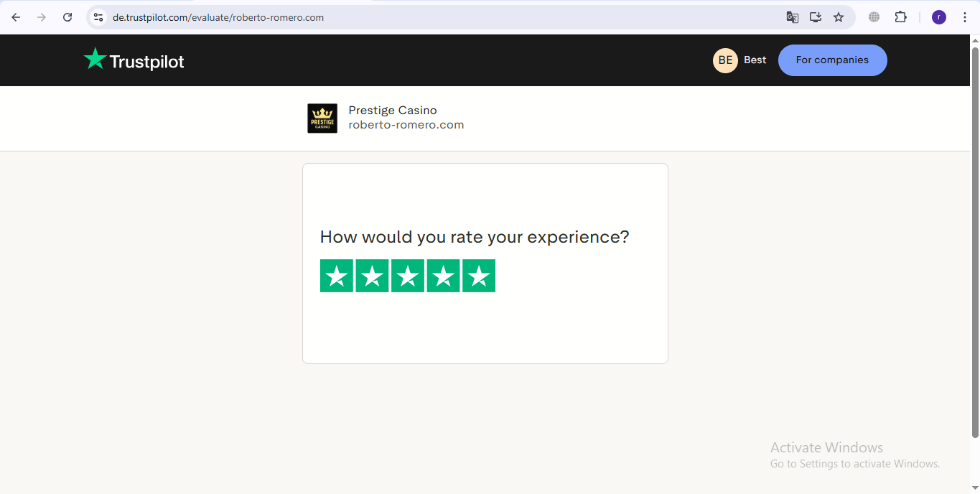Click the vertical page scrollbar thumb
Image resolution: width=980 pixels, height=494 pixels.
click(x=975, y=242)
